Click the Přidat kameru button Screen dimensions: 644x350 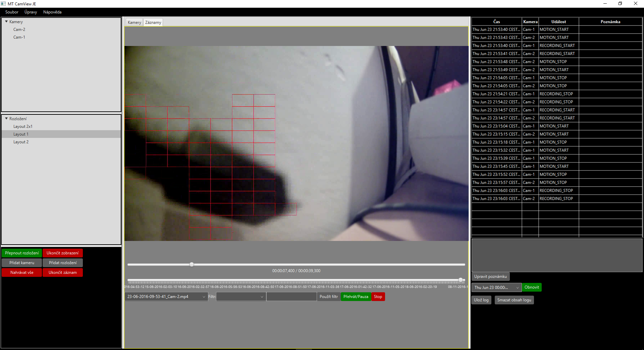22,263
